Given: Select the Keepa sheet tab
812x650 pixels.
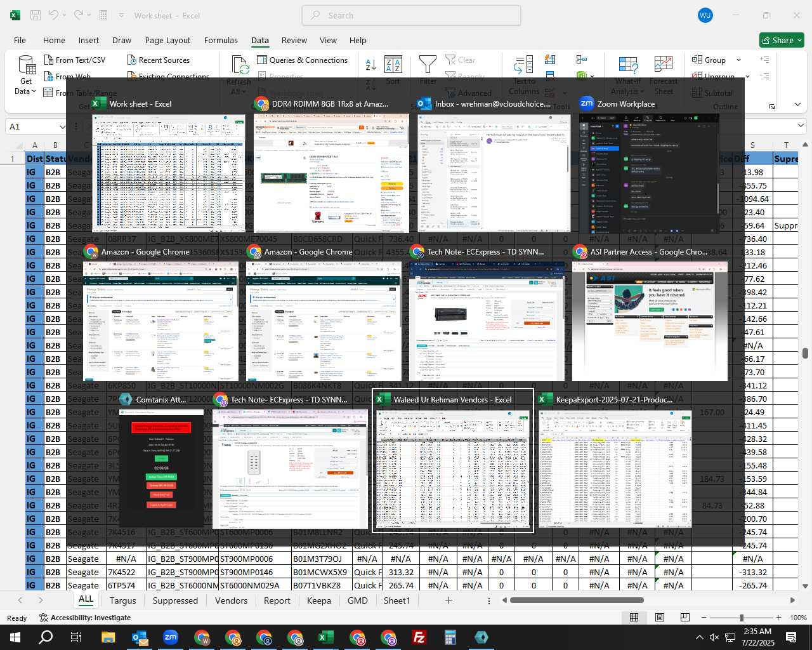Looking at the screenshot, I should pyautogui.click(x=318, y=600).
